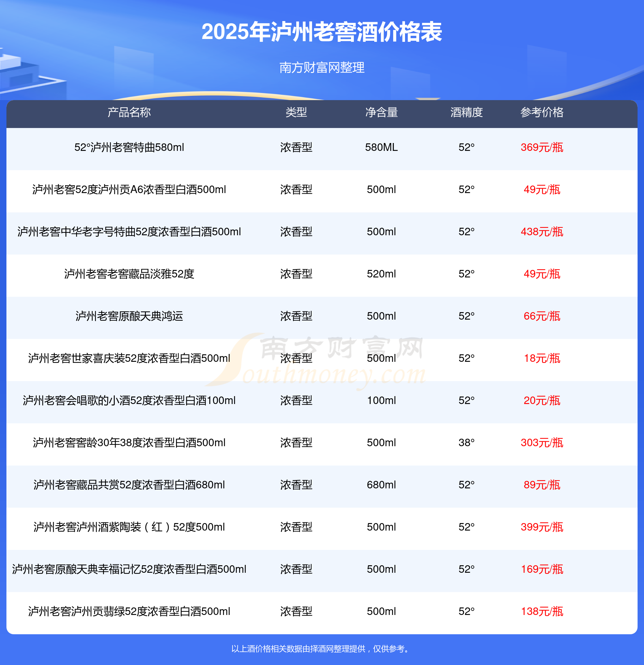This screenshot has width=644, height=665.
Task: Click the 520ml net content cell
Action: pos(381,274)
